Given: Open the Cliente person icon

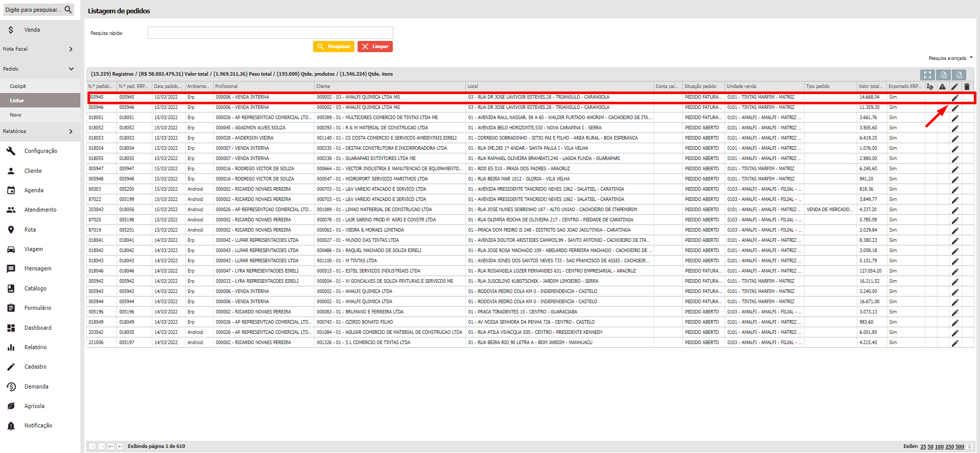Looking at the screenshot, I should (x=11, y=171).
